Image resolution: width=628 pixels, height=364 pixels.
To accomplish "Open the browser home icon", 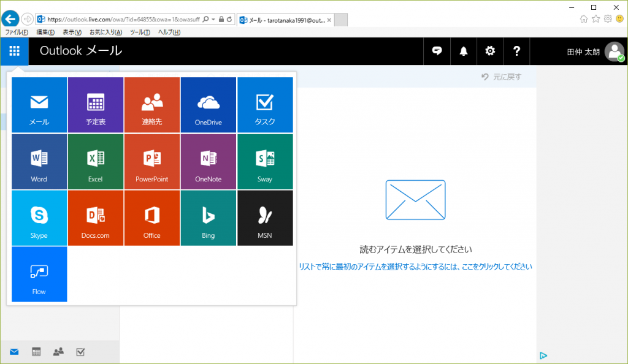I will click(584, 19).
